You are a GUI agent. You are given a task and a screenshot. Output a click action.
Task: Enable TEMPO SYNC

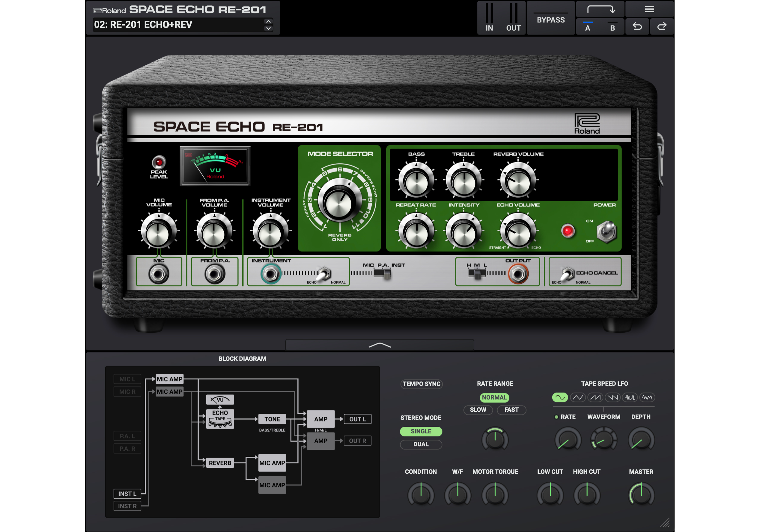tap(422, 384)
